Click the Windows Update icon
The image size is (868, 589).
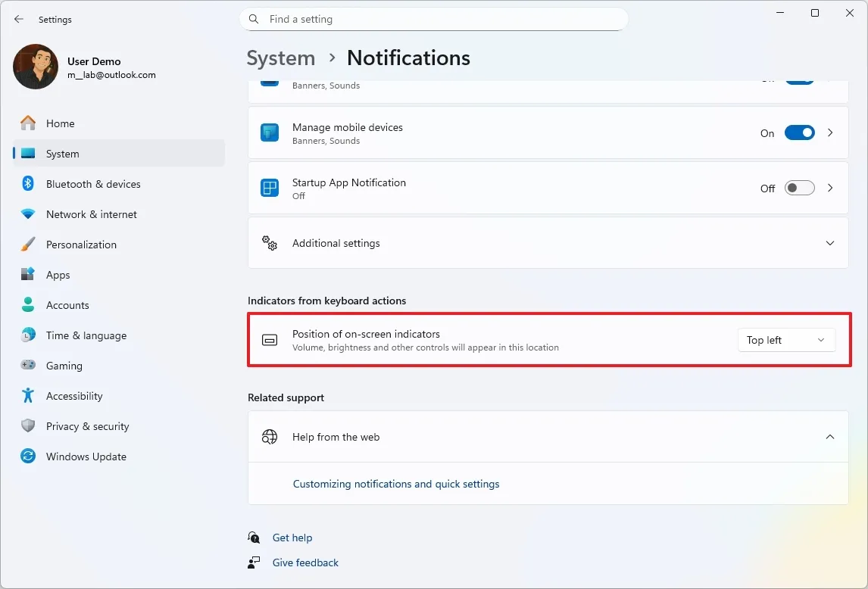(x=28, y=457)
